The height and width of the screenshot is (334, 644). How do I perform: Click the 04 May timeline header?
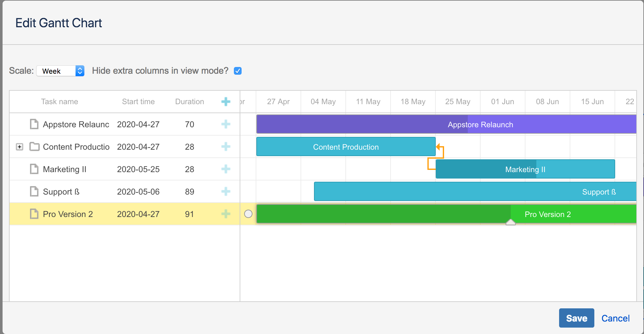[323, 102]
